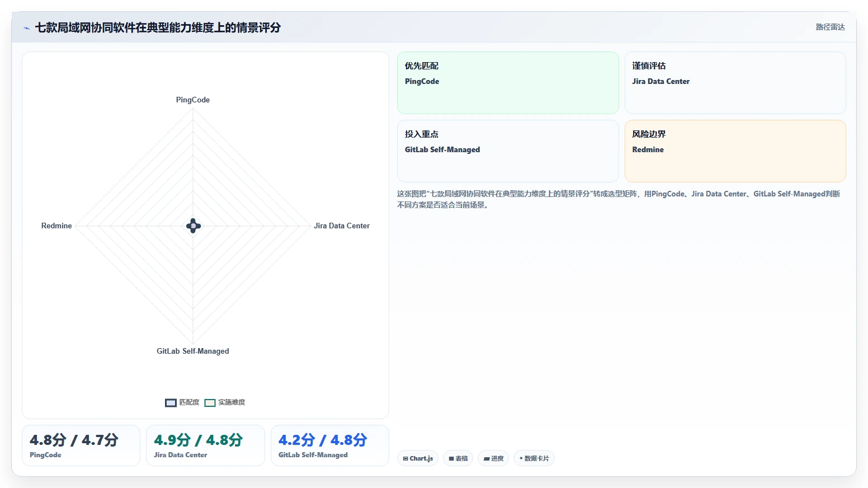Toggle the 实施难度 legend swatch
The width and height of the screenshot is (868, 488).
210,402
